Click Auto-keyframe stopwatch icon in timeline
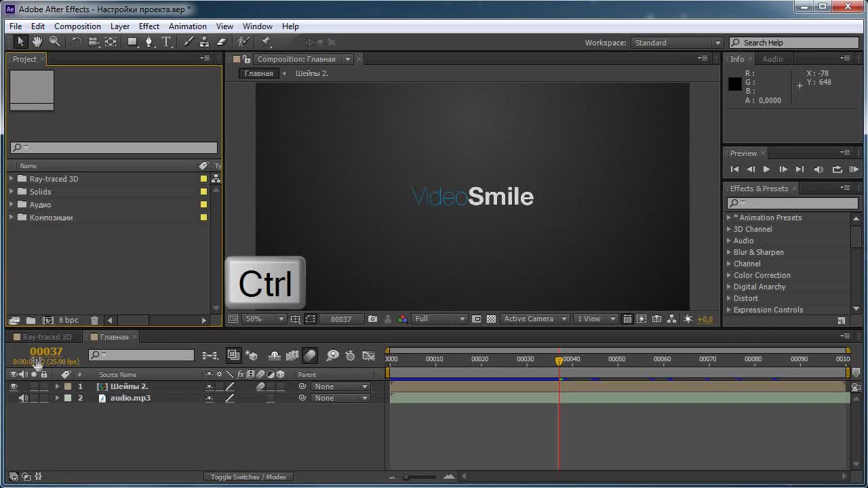868x488 pixels. [350, 355]
